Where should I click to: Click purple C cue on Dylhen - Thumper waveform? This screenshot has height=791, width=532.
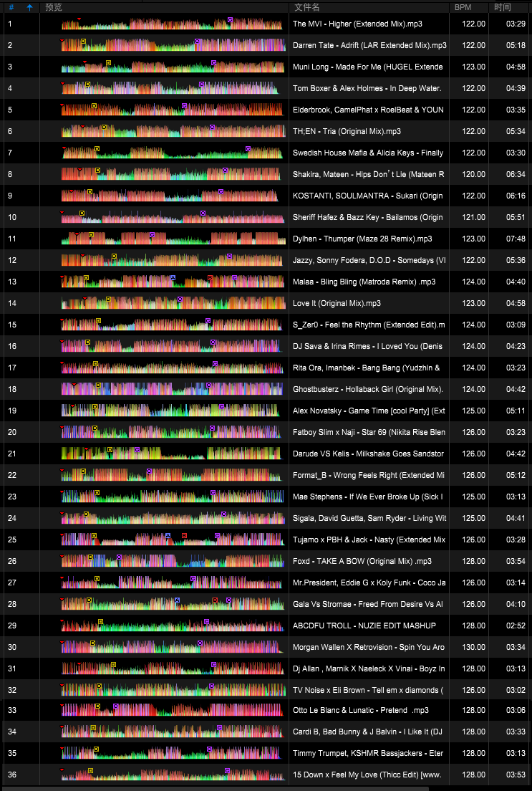[152, 234]
